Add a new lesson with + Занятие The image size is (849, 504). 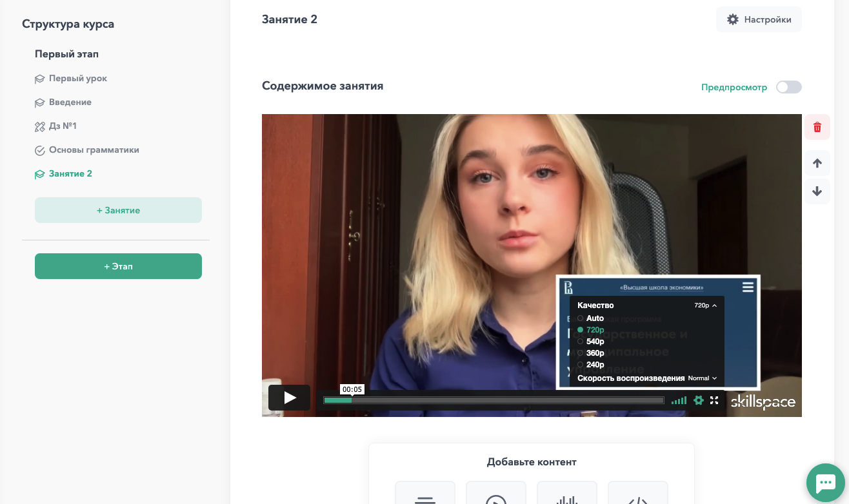pyautogui.click(x=118, y=210)
